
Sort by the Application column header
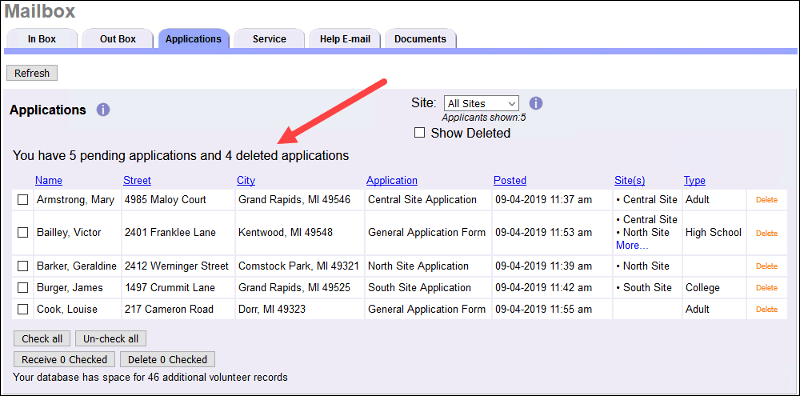coord(392,180)
